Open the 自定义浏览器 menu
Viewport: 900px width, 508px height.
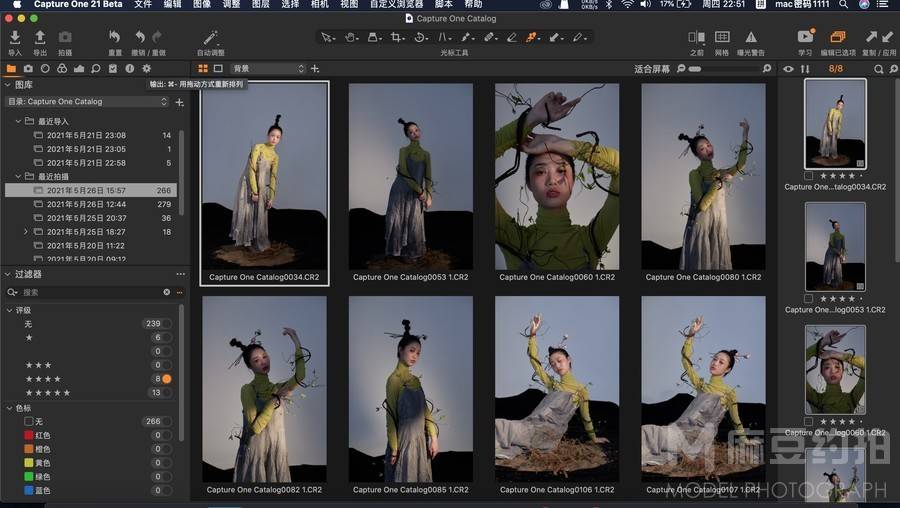(397, 5)
